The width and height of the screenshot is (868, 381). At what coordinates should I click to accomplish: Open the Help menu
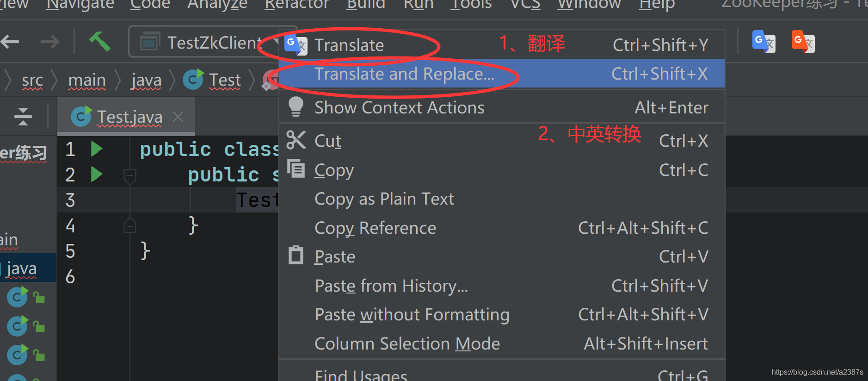click(657, 4)
